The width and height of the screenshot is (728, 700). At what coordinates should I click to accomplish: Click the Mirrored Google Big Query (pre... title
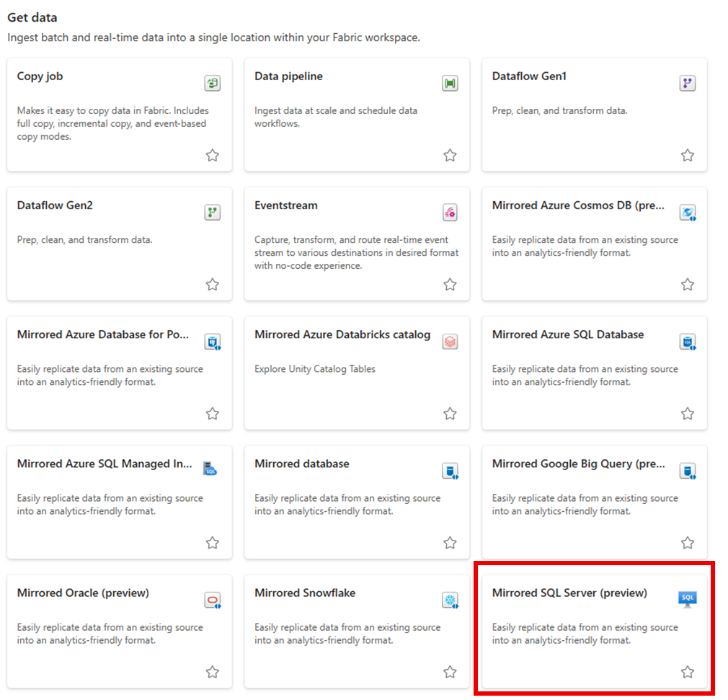tap(579, 464)
